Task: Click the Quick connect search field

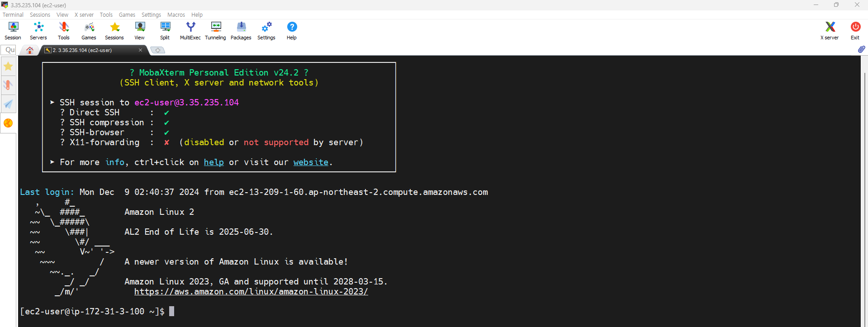Action: click(x=9, y=50)
